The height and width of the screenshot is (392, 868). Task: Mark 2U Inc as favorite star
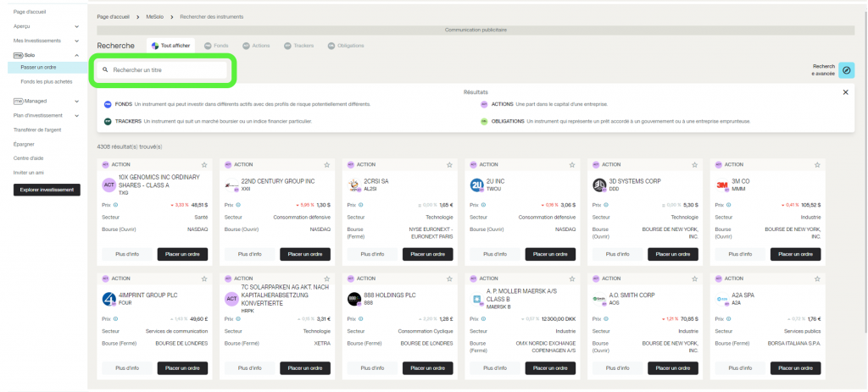click(x=572, y=165)
